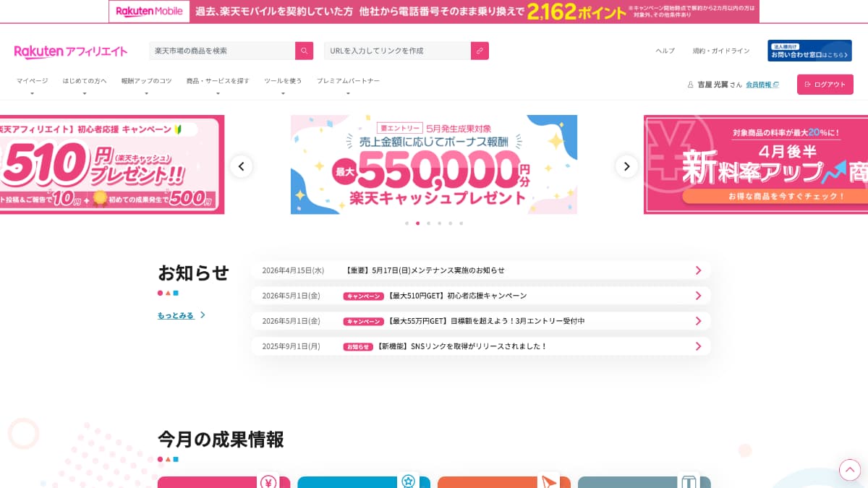Open the arrow for the SNSリンク news row
The width and height of the screenshot is (868, 488).
(698, 346)
